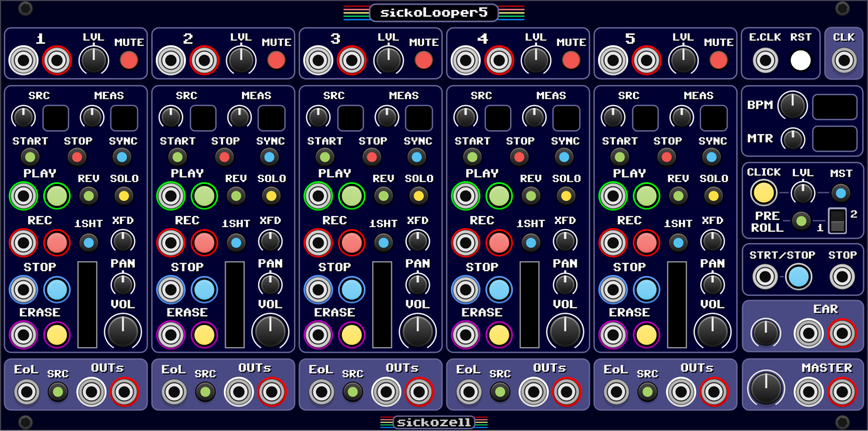Click track 3 SYNC blue button
Viewport: 868px width, 431px height.
[418, 157]
